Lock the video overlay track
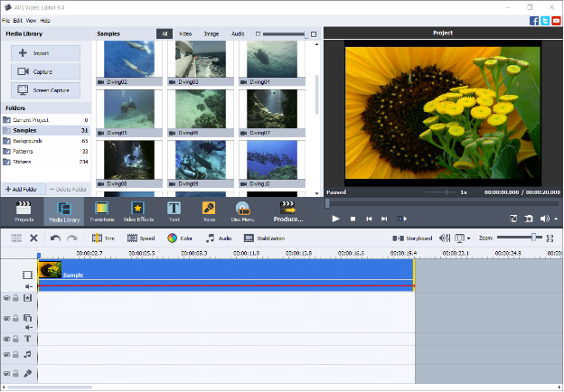The image size is (564, 392). point(17,318)
